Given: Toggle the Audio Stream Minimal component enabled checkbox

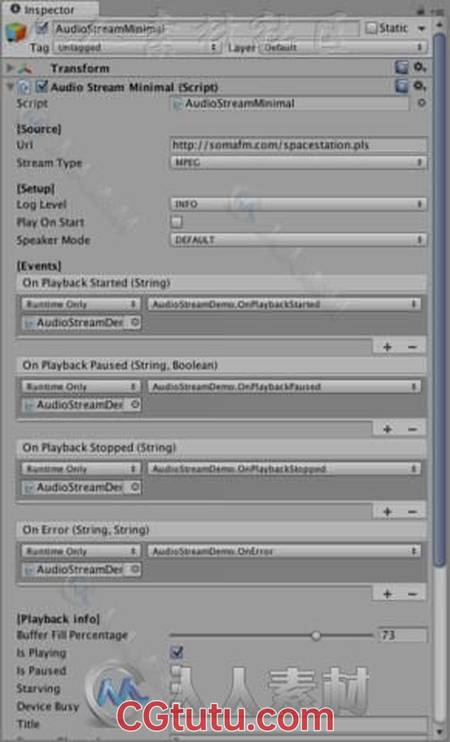Looking at the screenshot, I should pos(42,86).
